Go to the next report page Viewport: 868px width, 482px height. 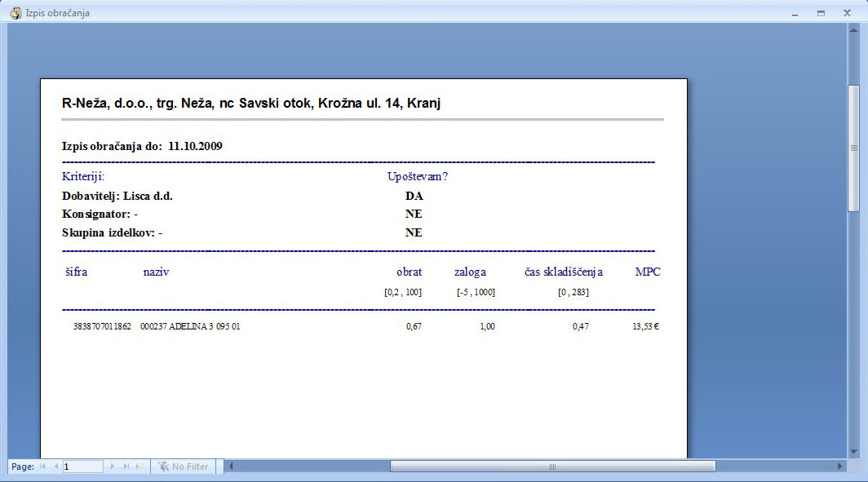113,467
